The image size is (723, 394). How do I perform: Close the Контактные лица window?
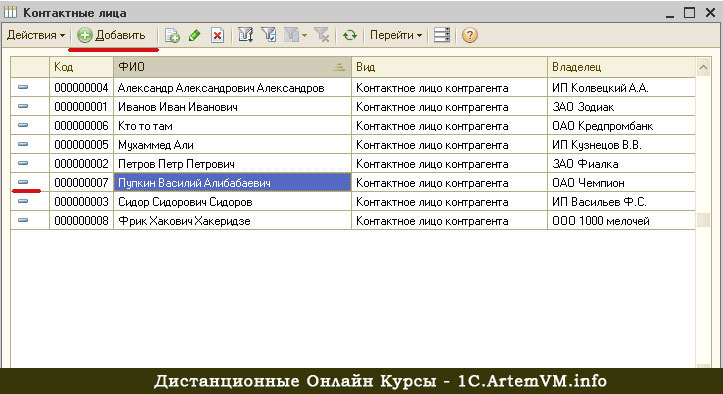(711, 12)
